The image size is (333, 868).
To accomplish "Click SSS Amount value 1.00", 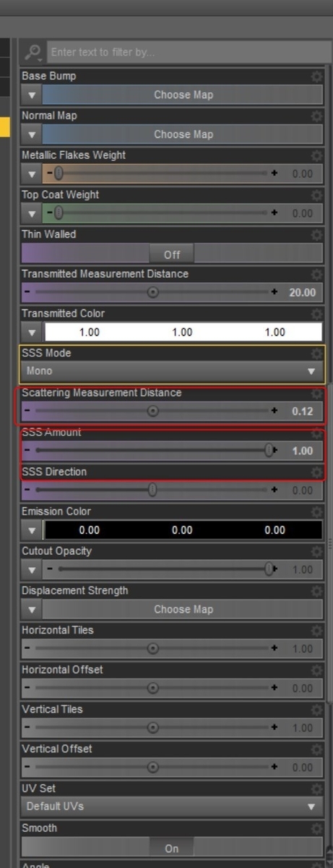I will 303,451.
